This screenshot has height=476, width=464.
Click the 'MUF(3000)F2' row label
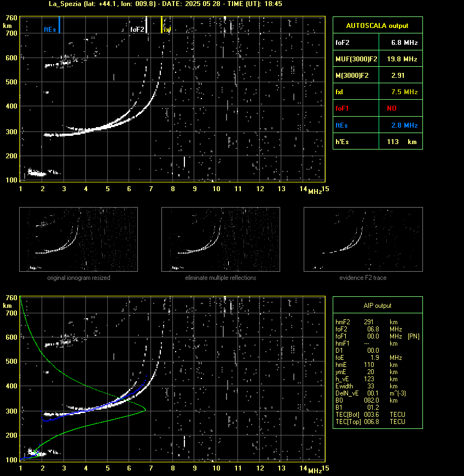[x=356, y=59]
